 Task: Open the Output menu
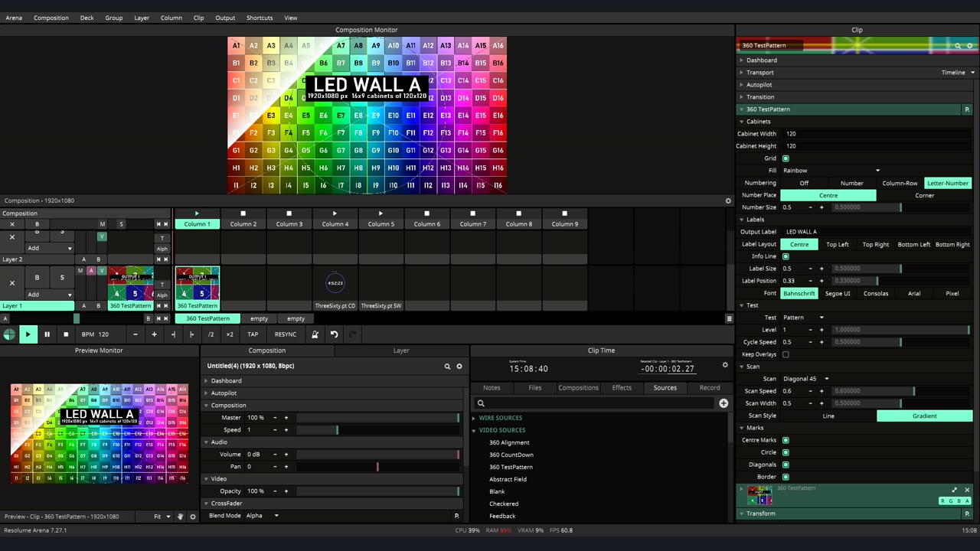coord(225,18)
